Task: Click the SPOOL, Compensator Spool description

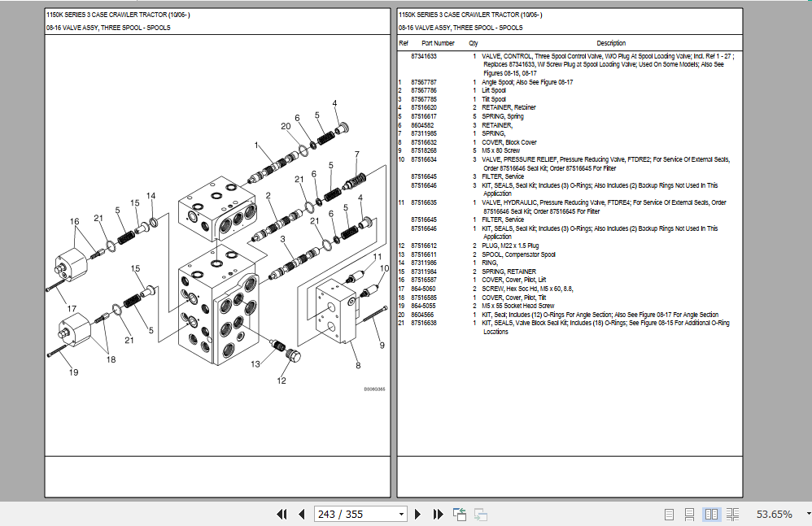Action: click(518, 254)
